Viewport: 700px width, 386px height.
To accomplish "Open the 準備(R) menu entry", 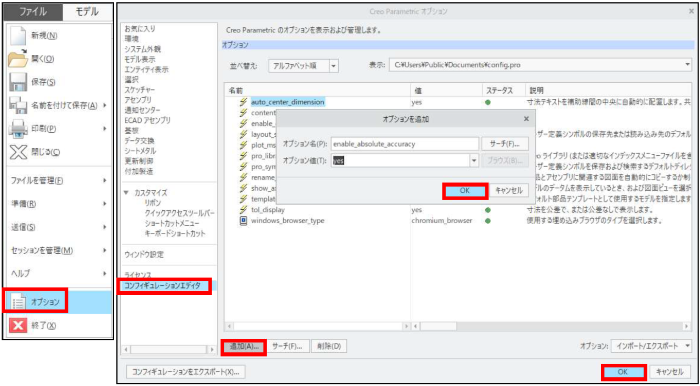I will (x=58, y=204).
